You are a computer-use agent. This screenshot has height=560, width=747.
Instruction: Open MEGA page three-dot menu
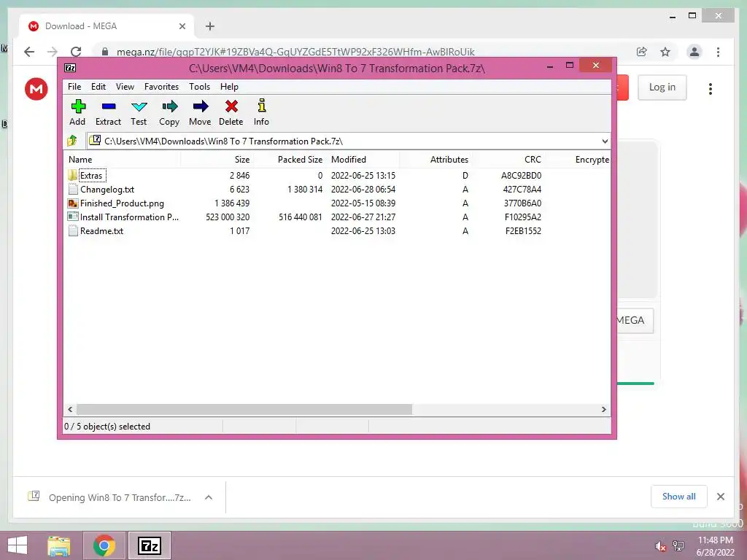coord(711,88)
